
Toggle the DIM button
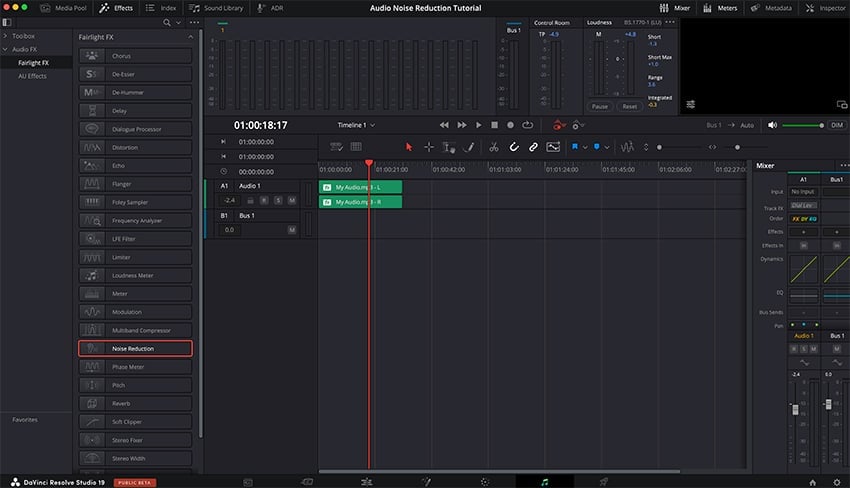837,125
